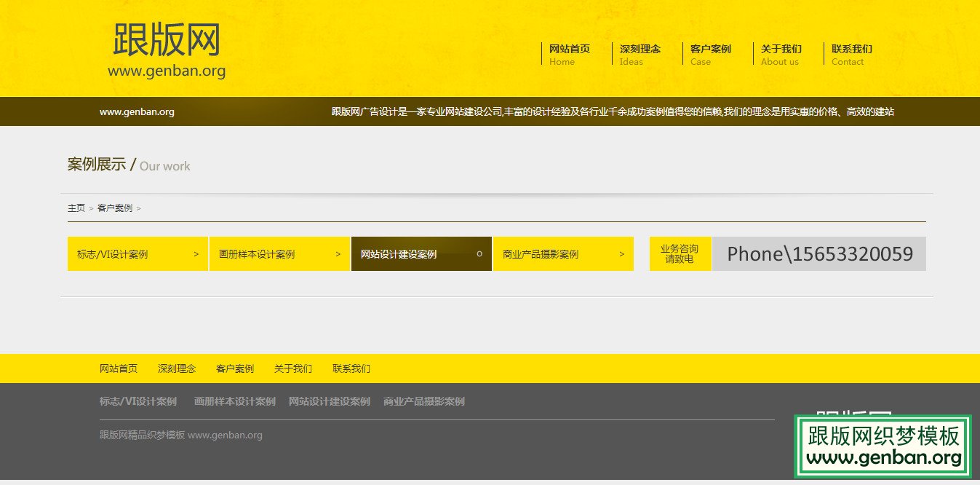This screenshot has width=980, height=485.
Task: Click 主页 in the breadcrumb trail
Action: click(x=76, y=207)
